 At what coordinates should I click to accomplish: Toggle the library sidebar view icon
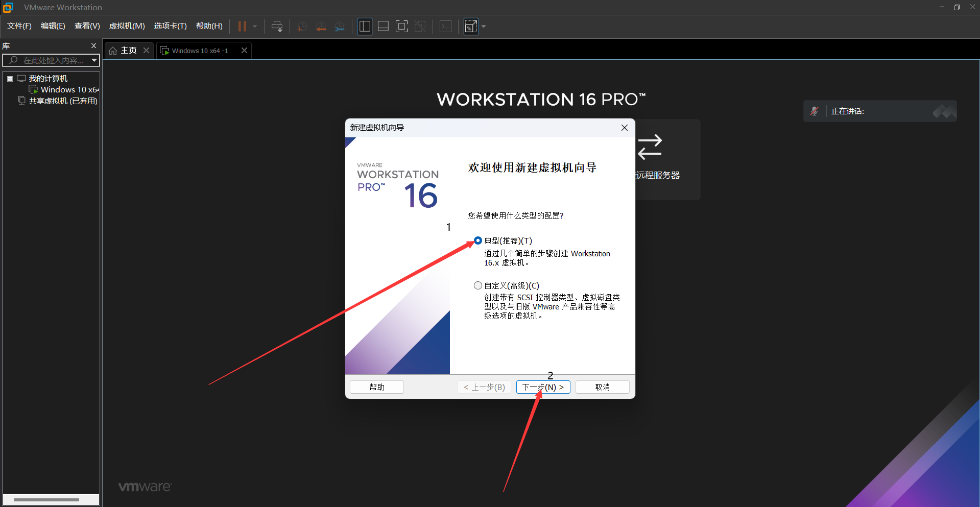pos(365,27)
